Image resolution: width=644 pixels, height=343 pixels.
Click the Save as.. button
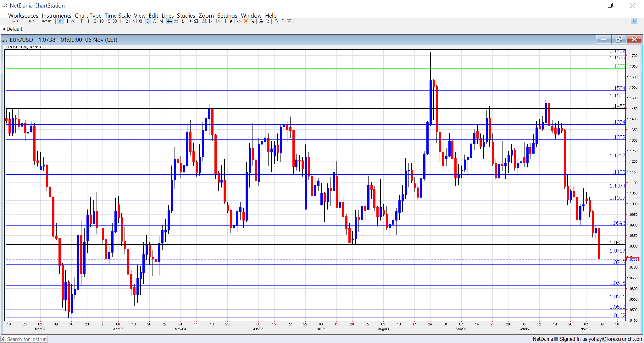[x=47, y=21]
